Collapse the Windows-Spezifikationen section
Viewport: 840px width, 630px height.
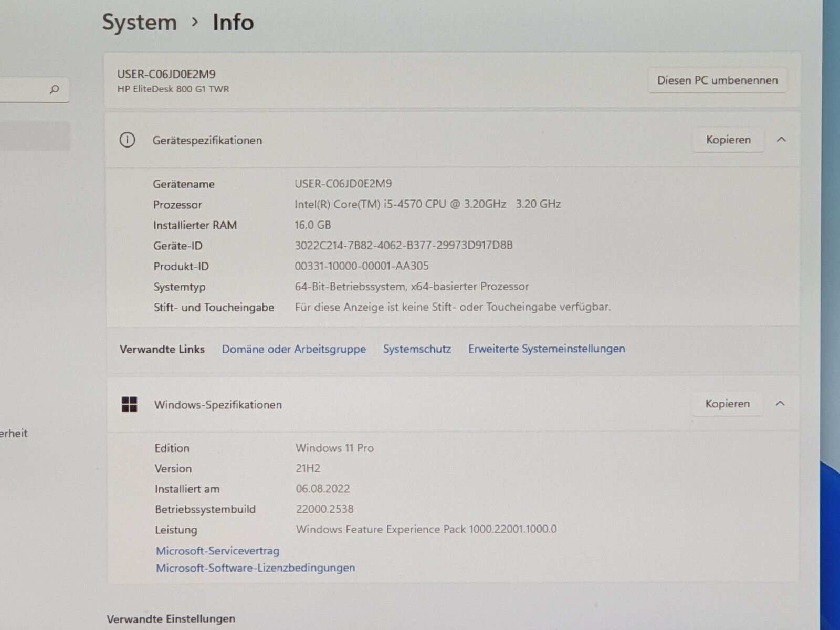tap(780, 404)
